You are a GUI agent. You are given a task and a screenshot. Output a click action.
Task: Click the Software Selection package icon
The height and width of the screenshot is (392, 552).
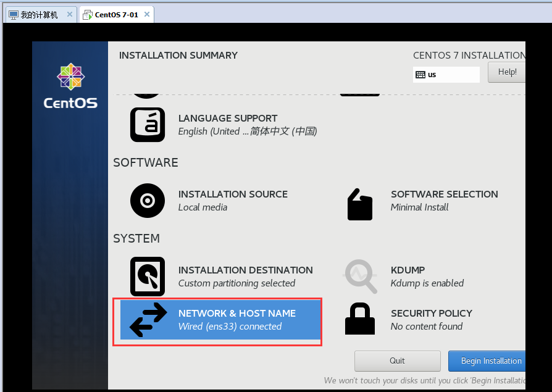pos(360,204)
